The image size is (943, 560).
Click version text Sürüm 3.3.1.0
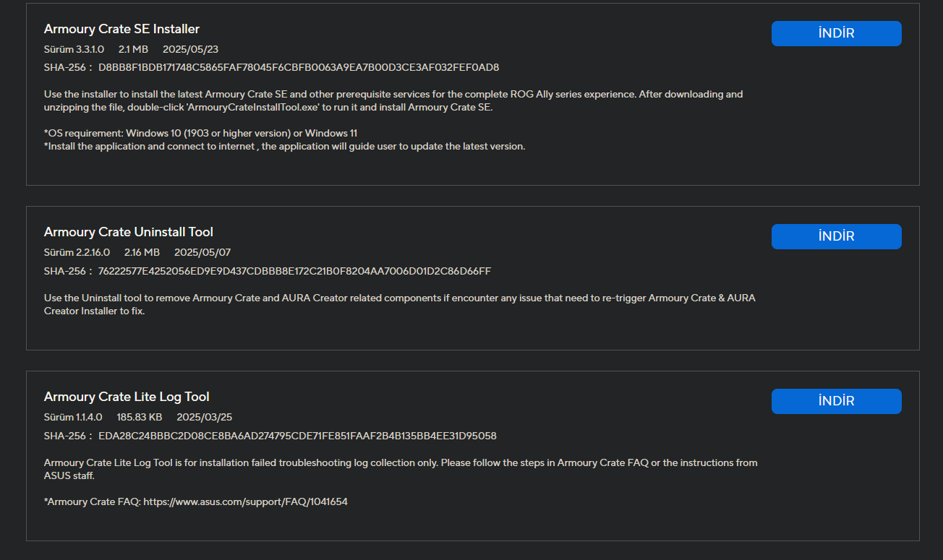pos(74,49)
